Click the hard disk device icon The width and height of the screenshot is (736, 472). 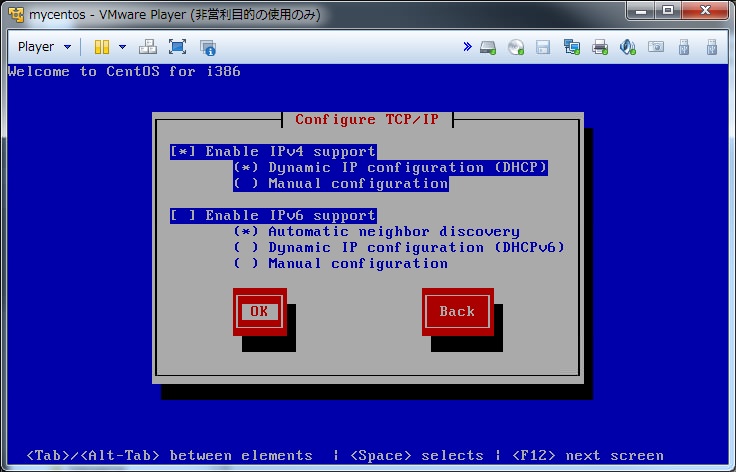click(488, 47)
